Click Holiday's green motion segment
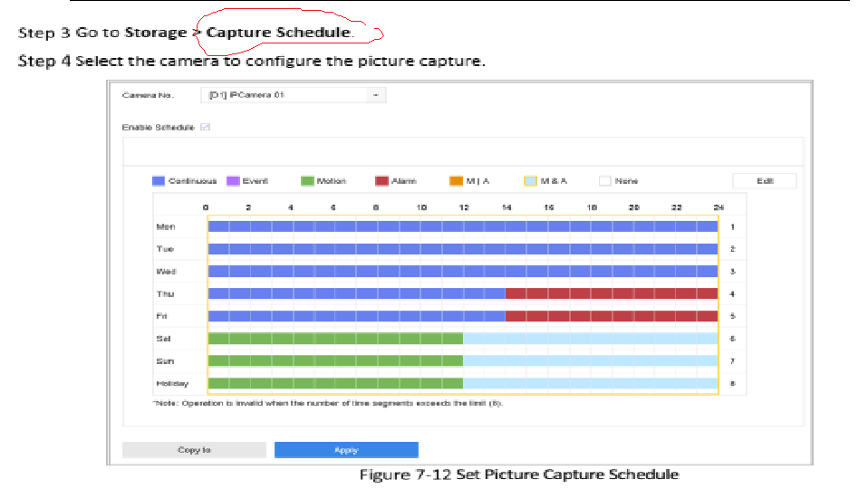Image resolution: width=868 pixels, height=489 pixels. click(335, 383)
